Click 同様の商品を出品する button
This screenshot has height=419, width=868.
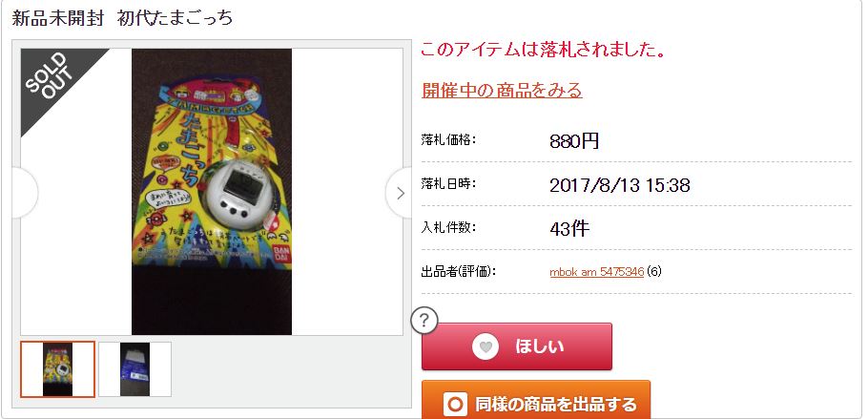click(535, 400)
